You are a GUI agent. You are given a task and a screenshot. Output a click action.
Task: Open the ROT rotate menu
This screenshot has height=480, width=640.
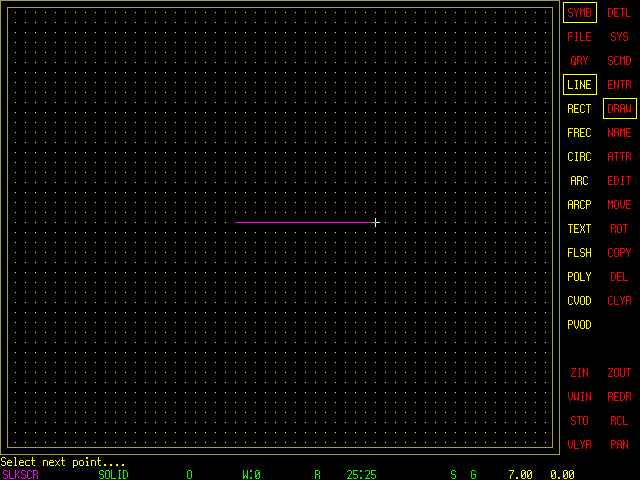(x=619, y=229)
